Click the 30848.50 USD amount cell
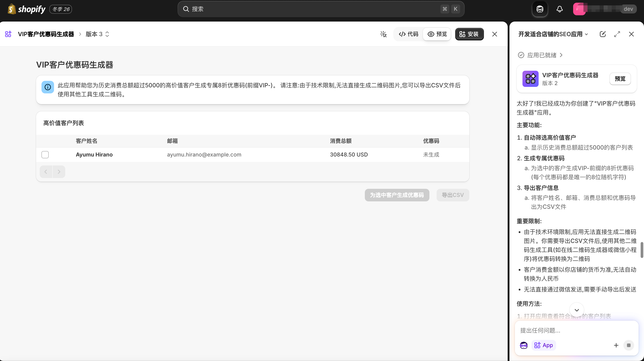 (349, 155)
